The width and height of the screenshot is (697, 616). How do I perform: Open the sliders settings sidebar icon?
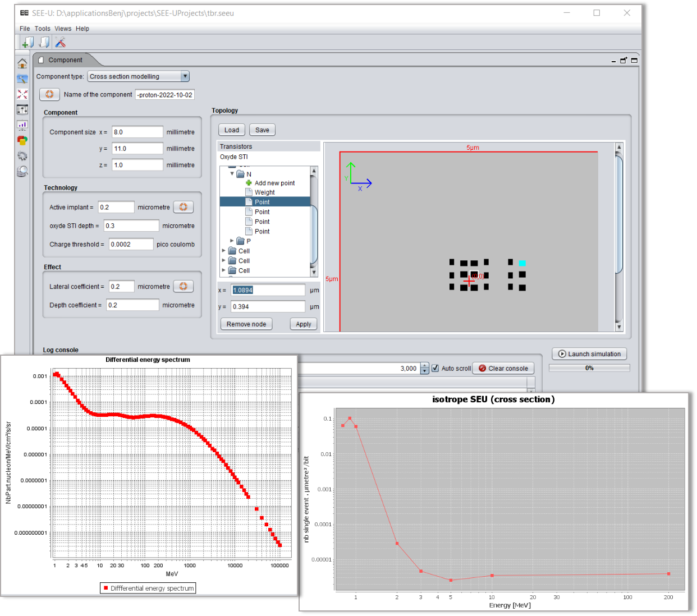coord(22,109)
